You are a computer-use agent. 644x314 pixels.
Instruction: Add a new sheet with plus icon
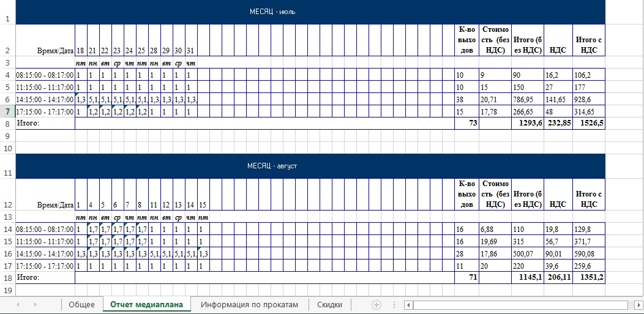[376, 305]
